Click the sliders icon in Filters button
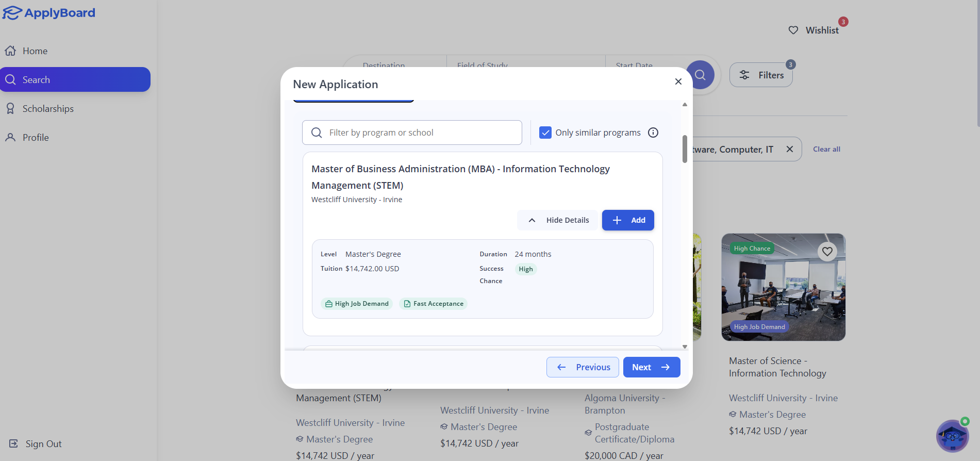 [x=744, y=75]
